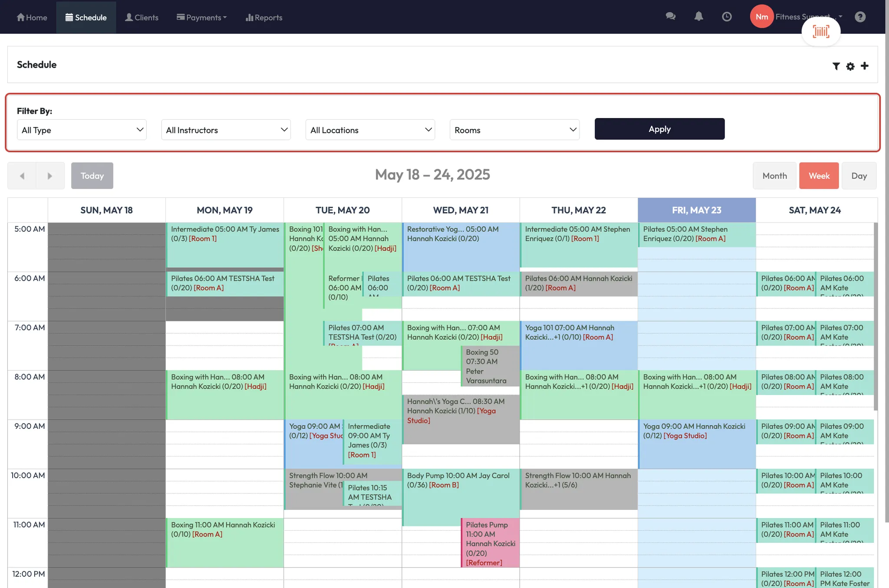Image resolution: width=889 pixels, height=588 pixels.
Task: Open the Payments menu
Action: pos(201,17)
